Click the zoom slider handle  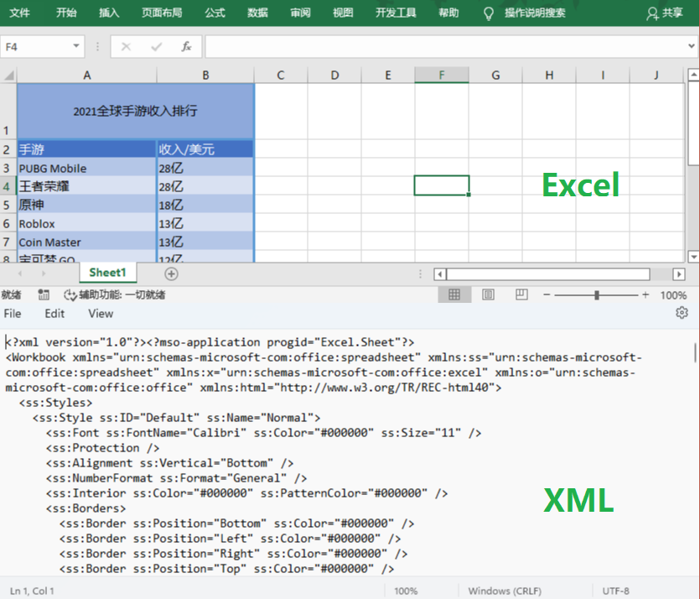point(596,294)
